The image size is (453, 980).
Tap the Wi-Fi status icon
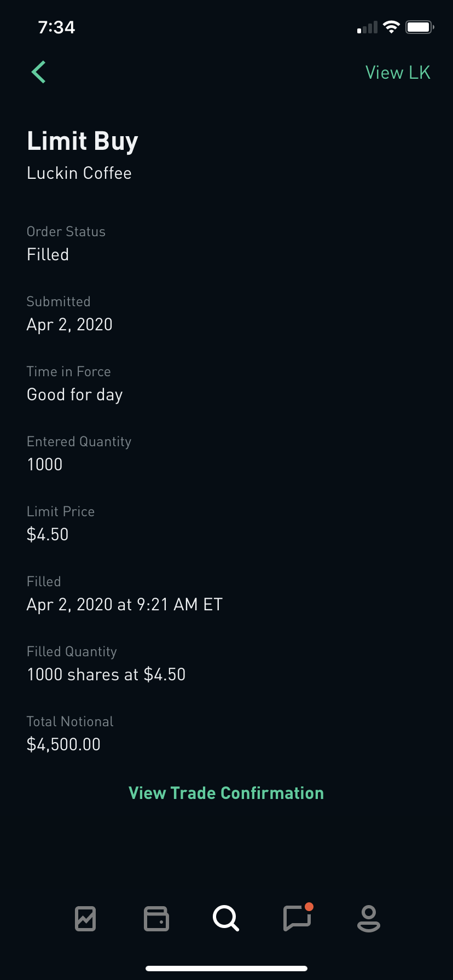pos(391,27)
